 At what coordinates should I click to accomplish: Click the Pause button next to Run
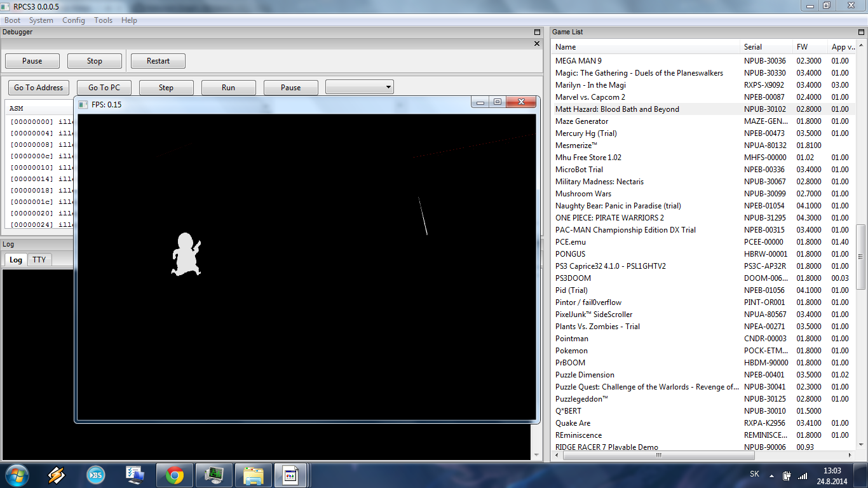click(x=291, y=88)
